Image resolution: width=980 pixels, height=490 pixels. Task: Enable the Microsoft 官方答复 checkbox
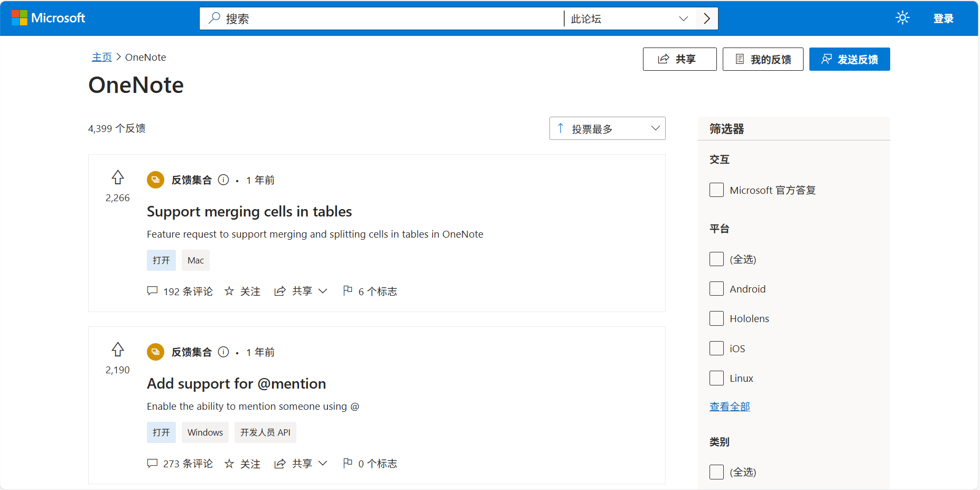click(x=716, y=190)
